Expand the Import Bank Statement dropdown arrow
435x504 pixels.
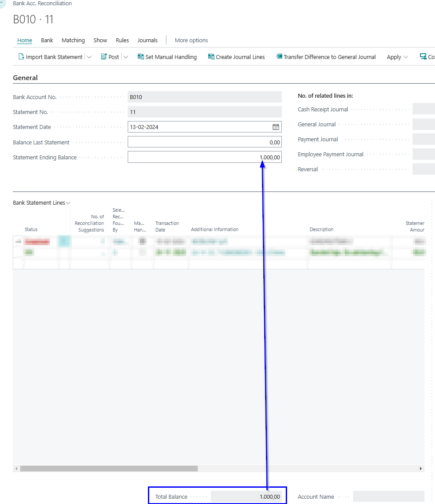pyautogui.click(x=89, y=57)
